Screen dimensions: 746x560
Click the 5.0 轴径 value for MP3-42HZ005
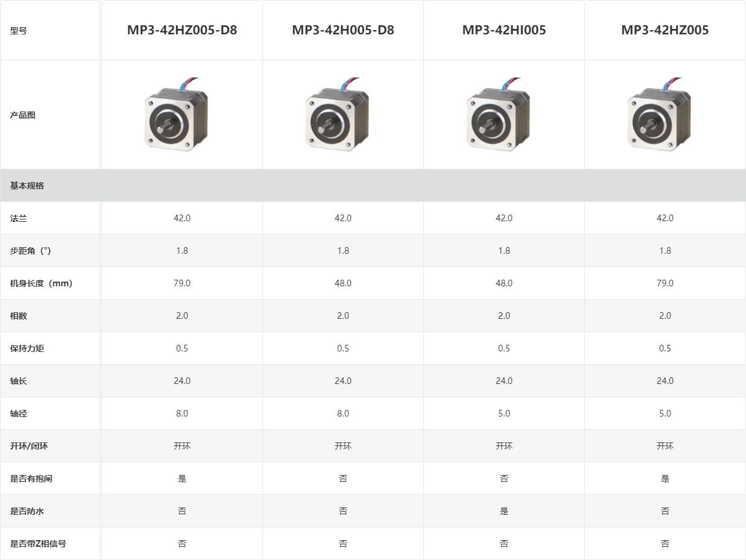(665, 414)
